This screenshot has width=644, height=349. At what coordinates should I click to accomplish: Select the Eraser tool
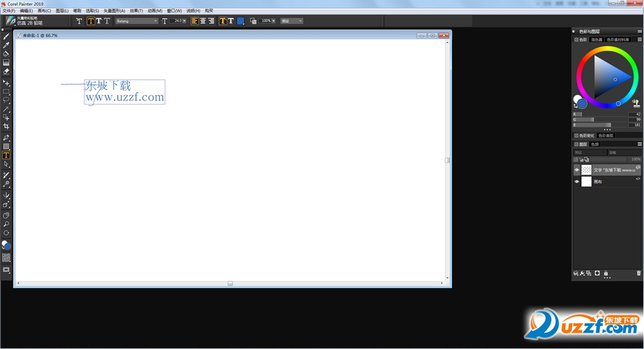pos(6,71)
